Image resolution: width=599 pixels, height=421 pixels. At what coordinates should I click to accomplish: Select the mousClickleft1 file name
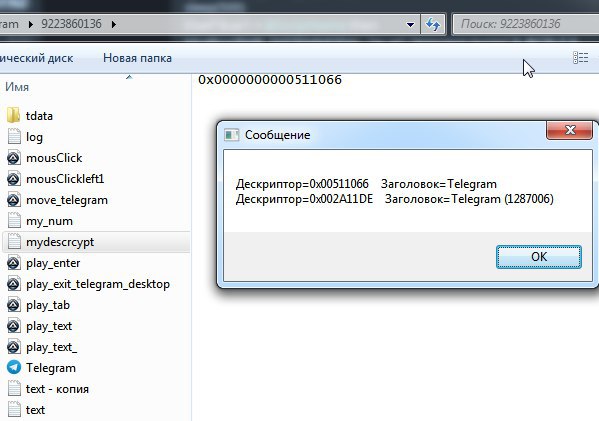(x=65, y=179)
